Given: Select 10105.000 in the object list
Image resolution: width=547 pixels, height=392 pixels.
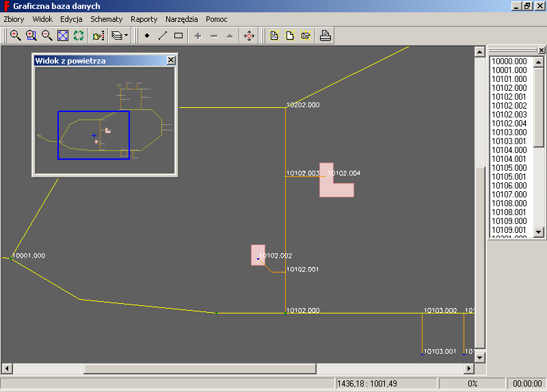Looking at the screenshot, I should (x=509, y=168).
